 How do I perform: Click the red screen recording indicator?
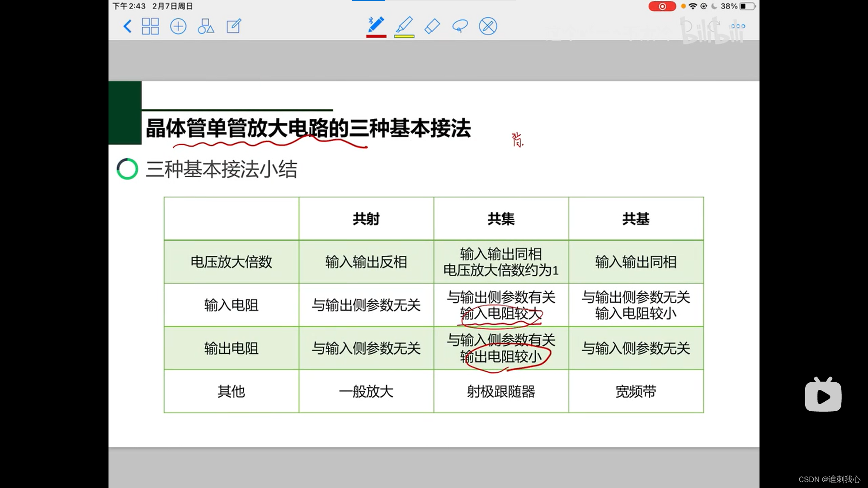point(662,6)
